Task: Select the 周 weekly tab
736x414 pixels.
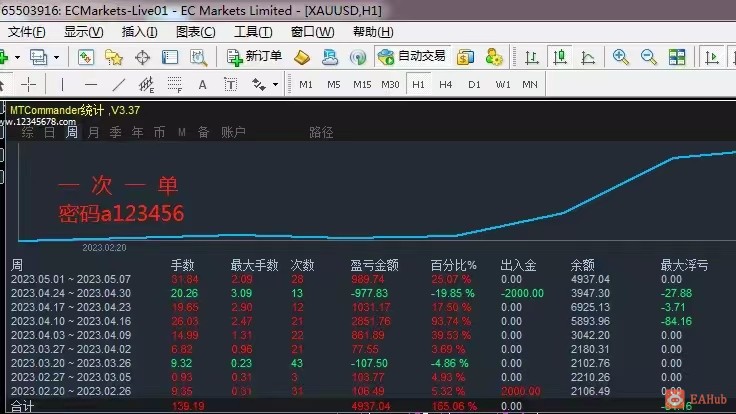Action: coord(71,132)
